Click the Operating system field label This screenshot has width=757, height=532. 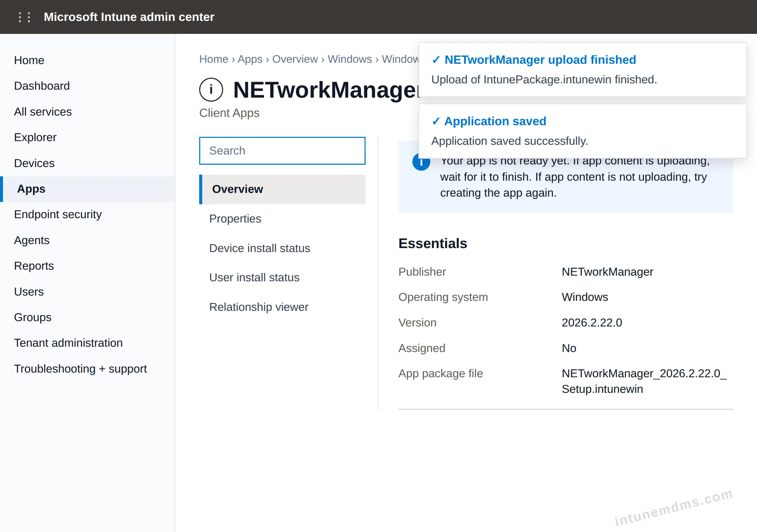pos(443,297)
